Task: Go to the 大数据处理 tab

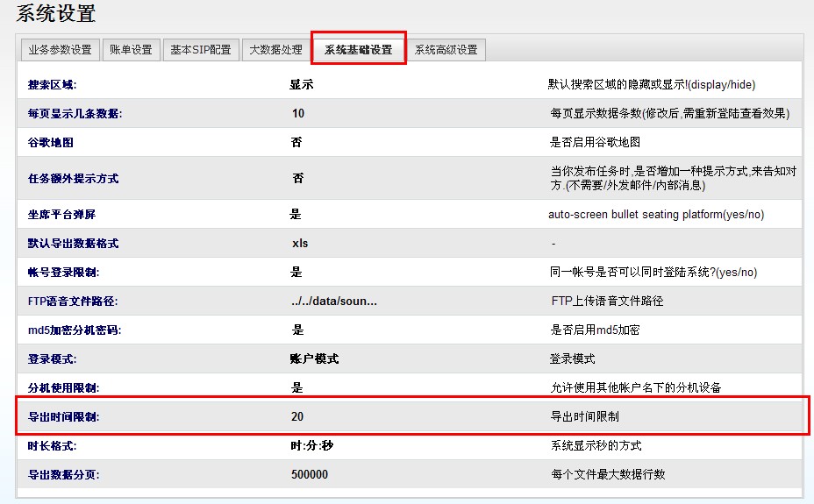Action: (x=275, y=50)
